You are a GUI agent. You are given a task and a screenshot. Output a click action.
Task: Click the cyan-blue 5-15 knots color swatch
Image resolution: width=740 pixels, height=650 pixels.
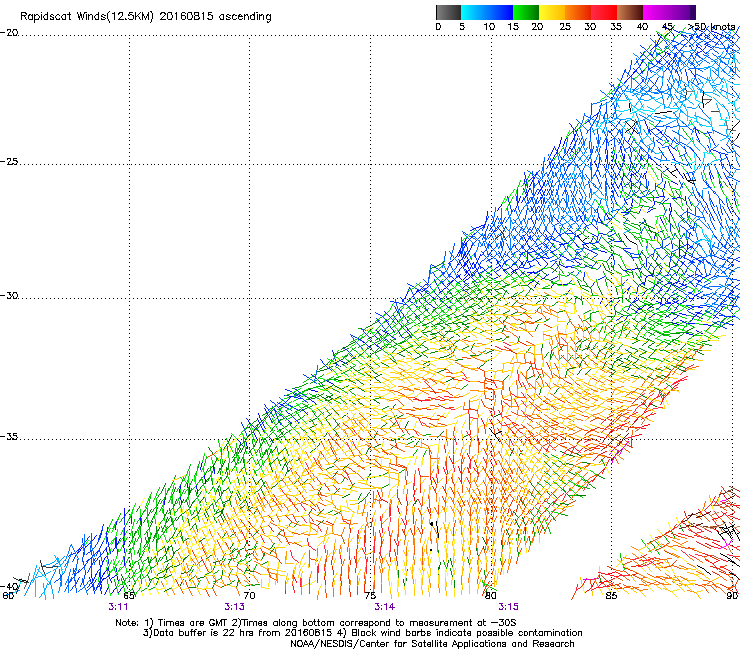487,12
